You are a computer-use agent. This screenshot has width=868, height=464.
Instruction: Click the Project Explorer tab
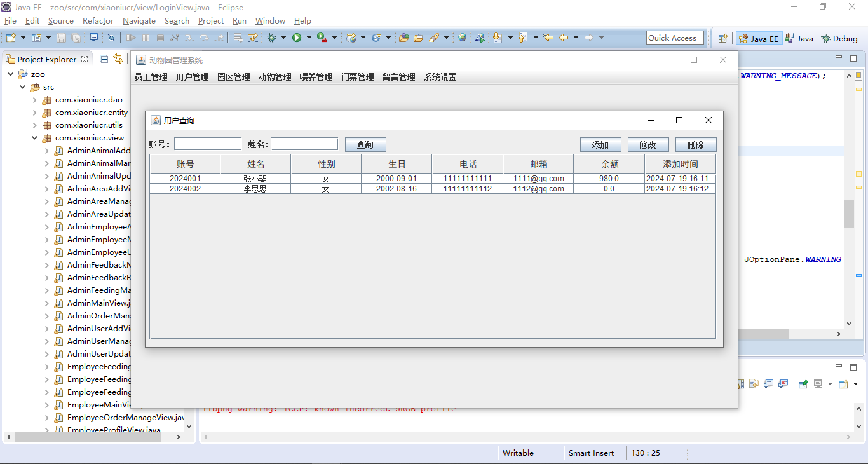pyautogui.click(x=47, y=59)
